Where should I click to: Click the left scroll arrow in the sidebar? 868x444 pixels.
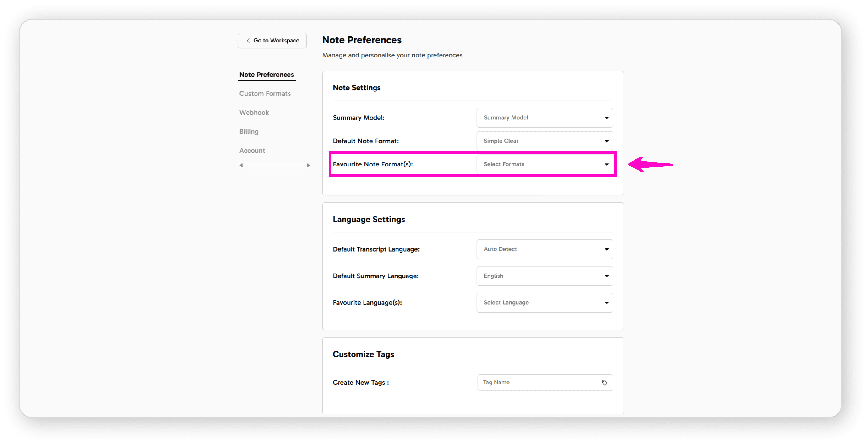[x=241, y=165]
